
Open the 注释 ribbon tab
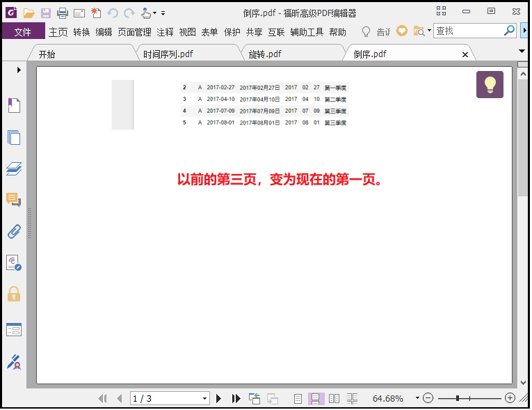point(166,32)
